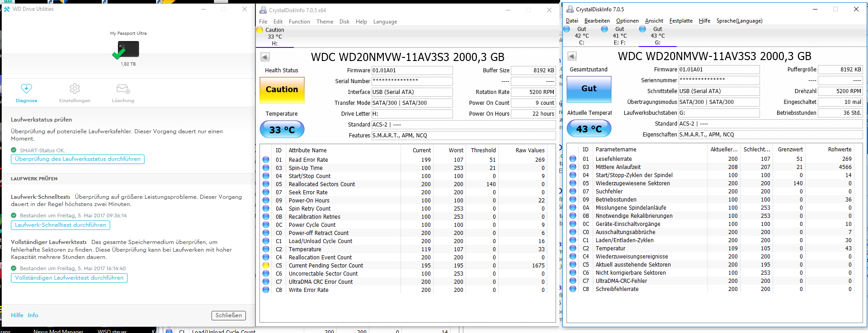Click the SMART-Status OK. text

click(42, 150)
